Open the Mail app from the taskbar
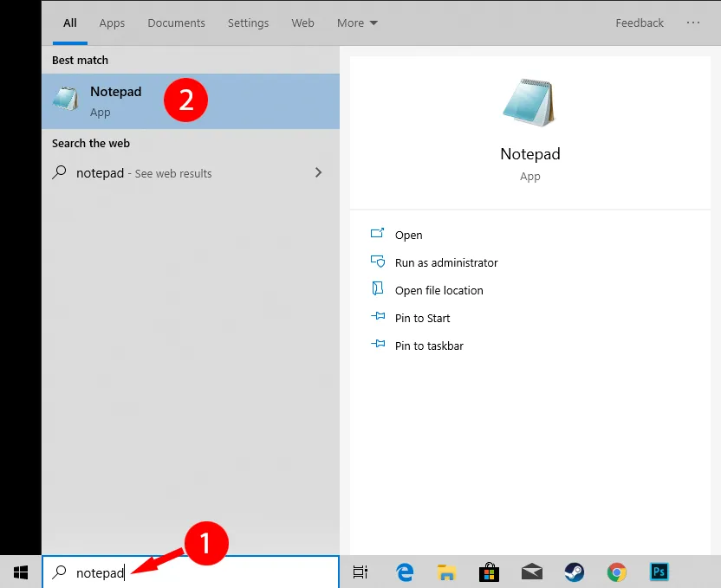Viewport: 721px width, 588px height. pos(531,572)
